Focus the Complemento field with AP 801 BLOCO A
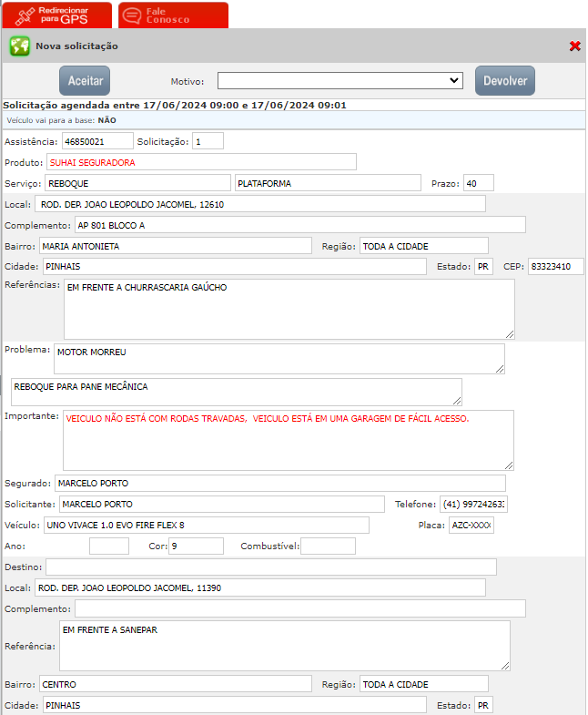 click(300, 225)
